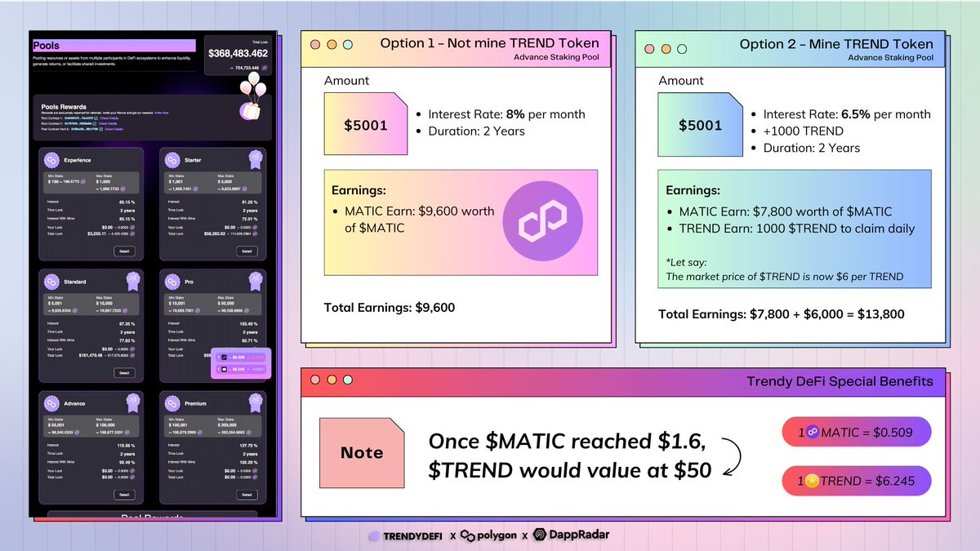980x551 pixels.
Task: Select the 1 MATIC = $0.509 pill
Action: point(857,433)
